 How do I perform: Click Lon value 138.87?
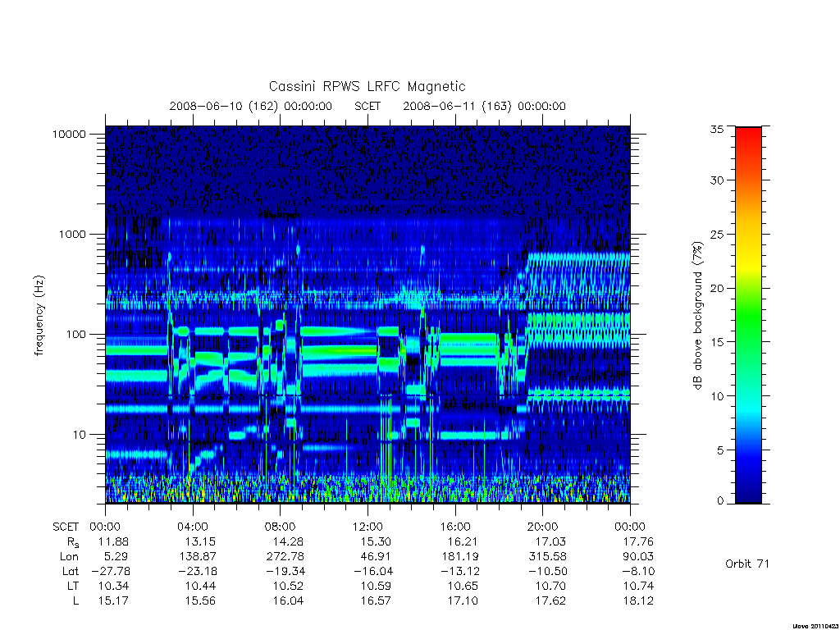(x=198, y=557)
